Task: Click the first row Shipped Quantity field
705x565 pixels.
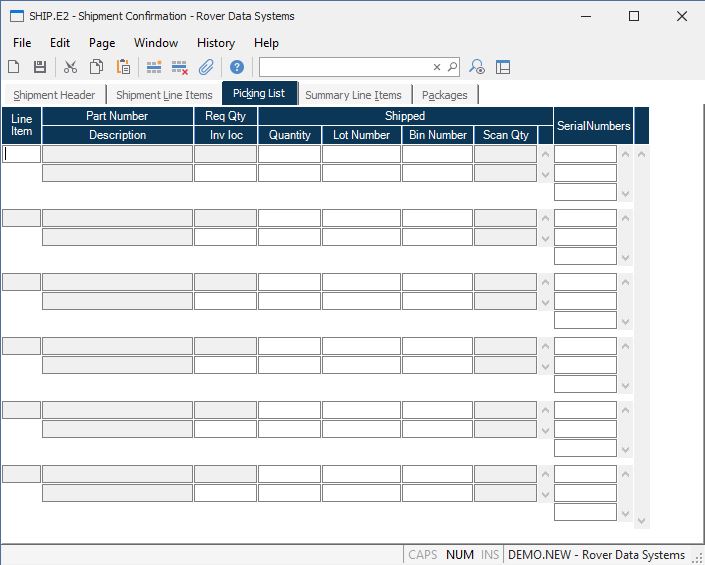Action: 289,154
